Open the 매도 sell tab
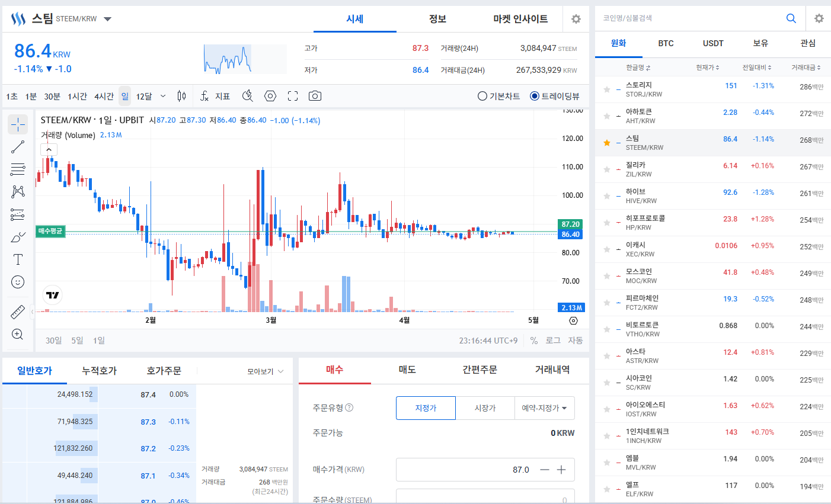Viewport: 831px width, 504px height. click(407, 370)
